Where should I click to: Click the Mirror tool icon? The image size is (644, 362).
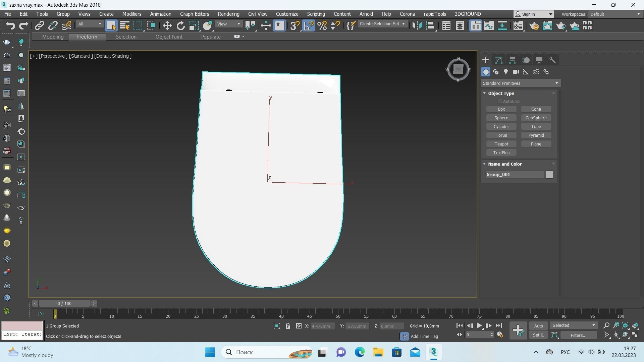tap(417, 26)
